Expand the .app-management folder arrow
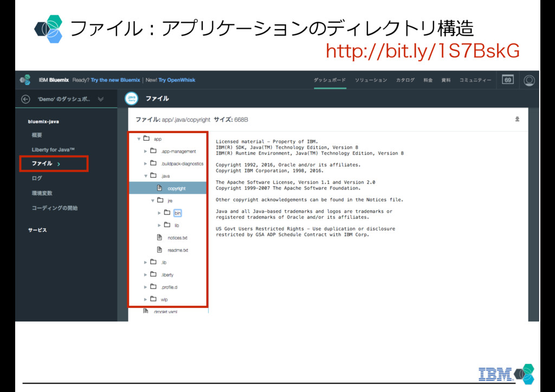This screenshot has width=555, height=392. (145, 151)
